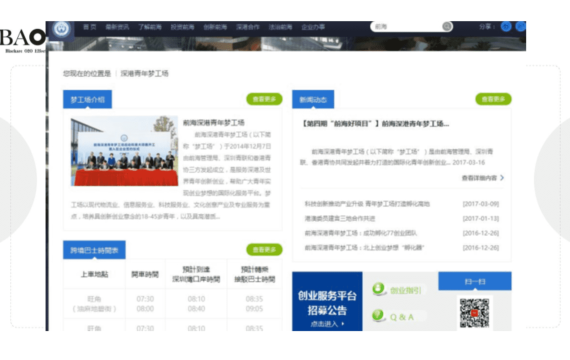The width and height of the screenshot is (570, 360).
Task: Click the Qianhai emblem logo in navigation bar
Action: click(x=61, y=28)
